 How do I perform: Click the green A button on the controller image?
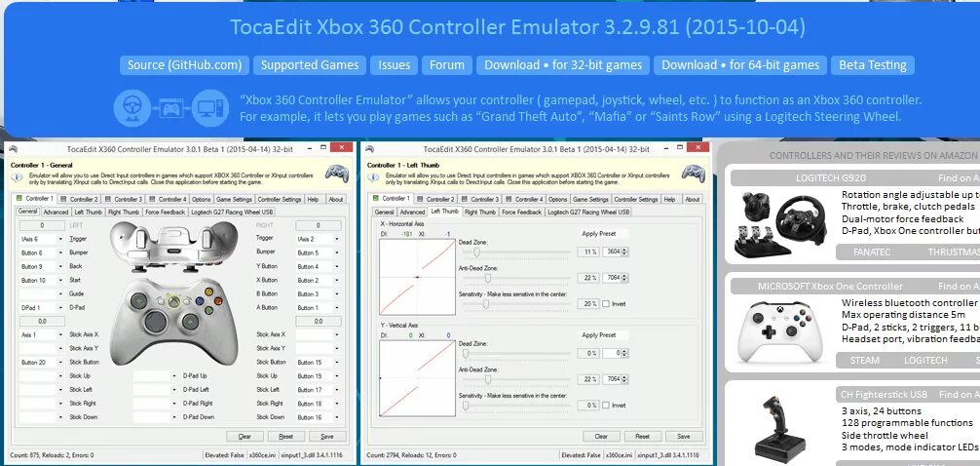pyautogui.click(x=208, y=310)
